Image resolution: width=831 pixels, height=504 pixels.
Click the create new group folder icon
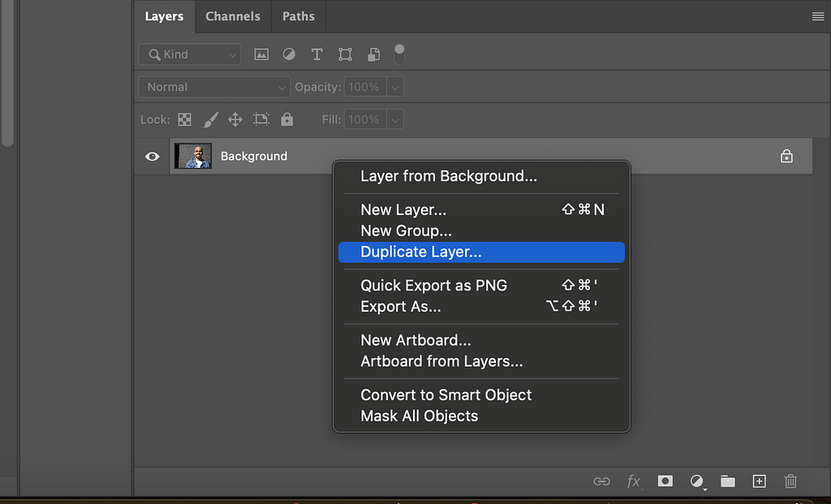728,481
